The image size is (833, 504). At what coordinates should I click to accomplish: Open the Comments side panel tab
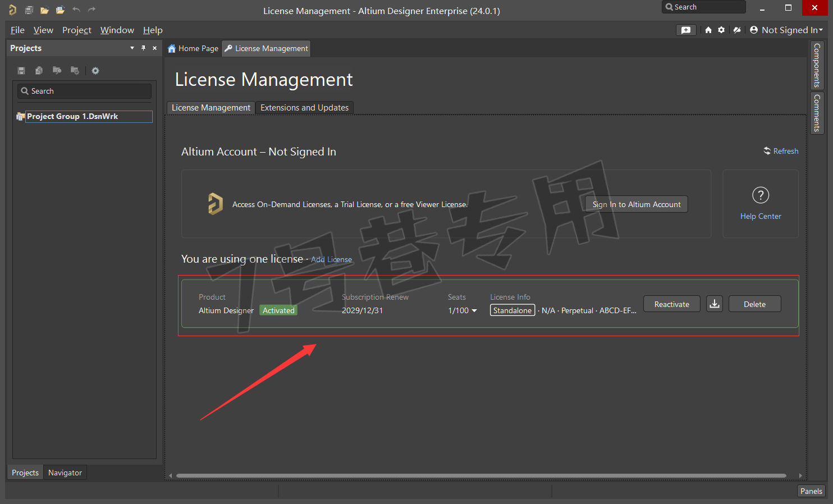click(x=817, y=113)
